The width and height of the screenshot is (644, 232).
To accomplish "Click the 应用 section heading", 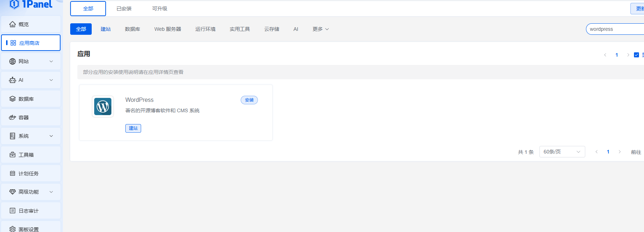I will (84, 54).
